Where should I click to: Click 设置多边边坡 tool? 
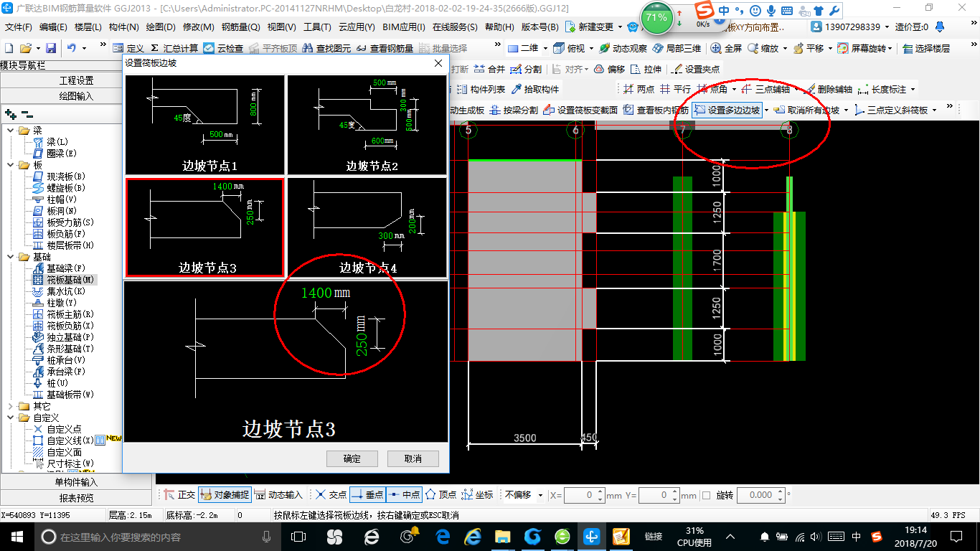coord(727,110)
